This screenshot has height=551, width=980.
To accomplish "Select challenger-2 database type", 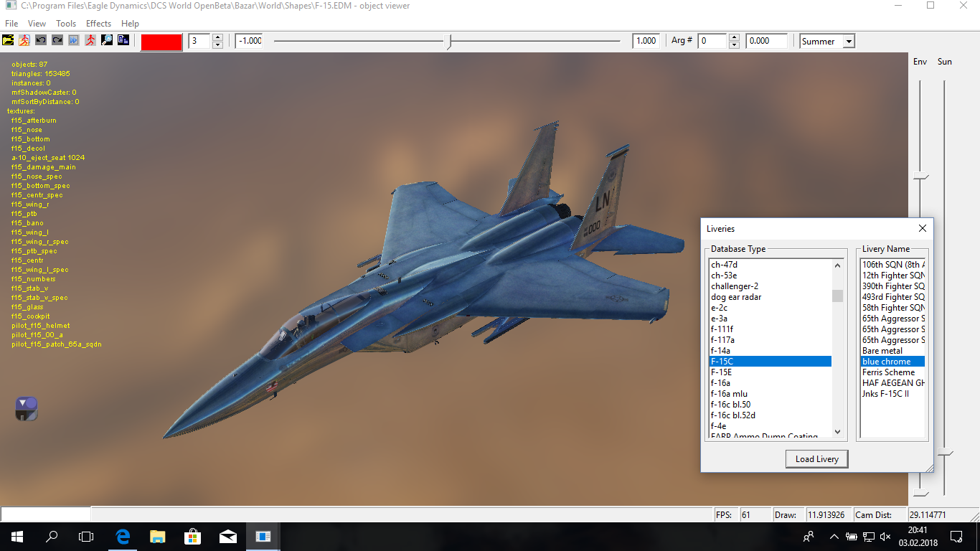I will pos(770,286).
